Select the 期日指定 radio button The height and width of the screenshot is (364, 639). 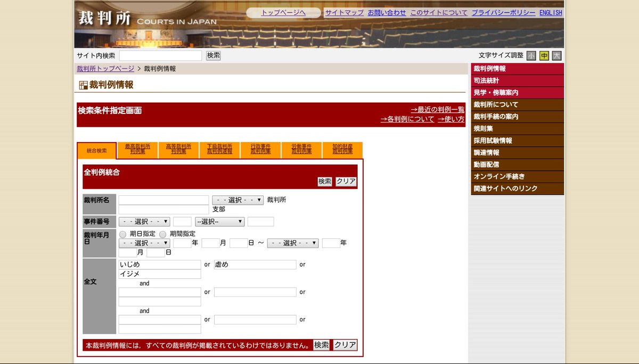coord(122,234)
